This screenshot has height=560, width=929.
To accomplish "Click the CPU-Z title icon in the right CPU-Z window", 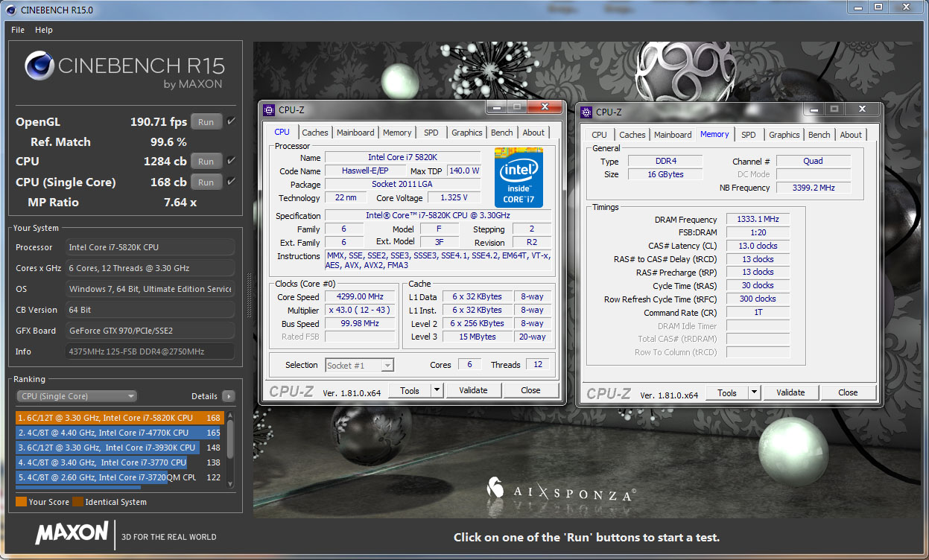I will (x=586, y=112).
